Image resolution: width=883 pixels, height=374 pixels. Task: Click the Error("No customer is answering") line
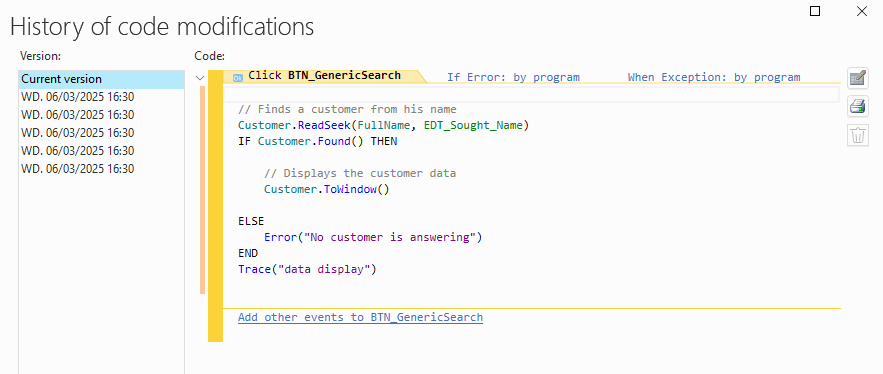coord(373,238)
